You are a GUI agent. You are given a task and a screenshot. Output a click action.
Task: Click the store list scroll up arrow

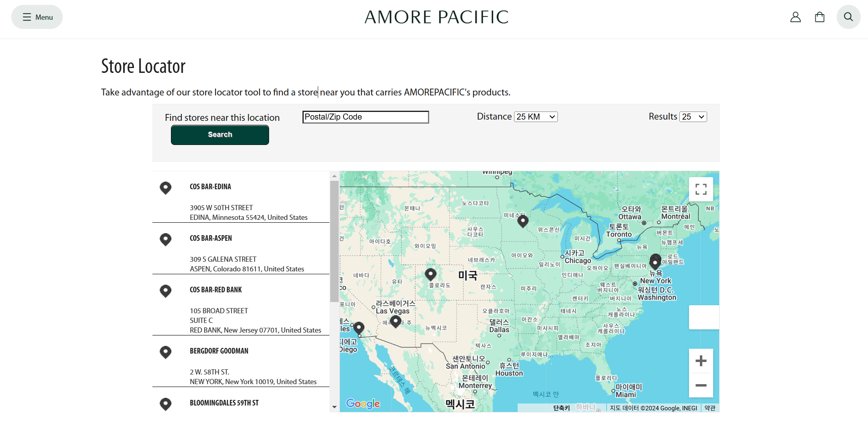pyautogui.click(x=334, y=176)
